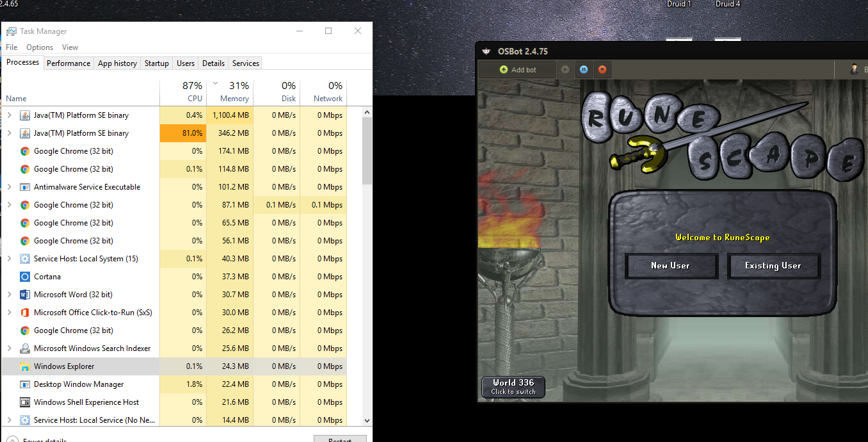This screenshot has width=868, height=442.
Task: Expand the Java process using 1,100.4 MB
Action: click(x=9, y=115)
